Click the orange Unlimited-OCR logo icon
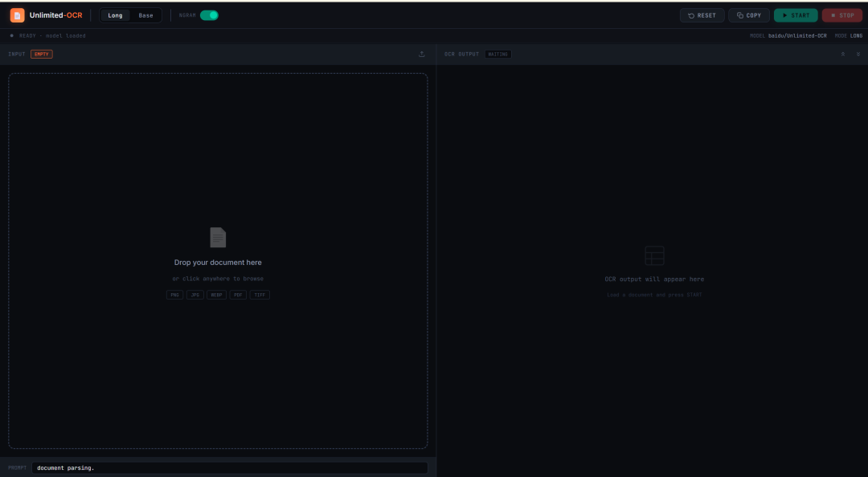 (x=17, y=15)
